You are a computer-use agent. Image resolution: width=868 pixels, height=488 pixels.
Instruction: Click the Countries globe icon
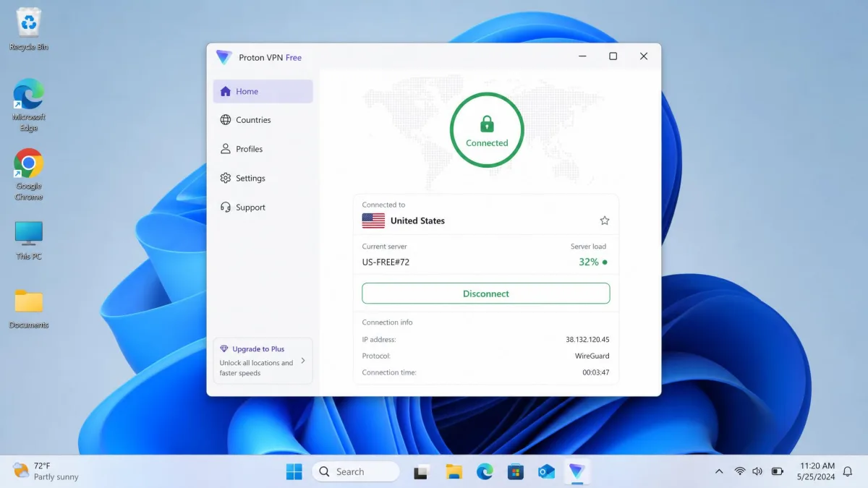click(226, 120)
